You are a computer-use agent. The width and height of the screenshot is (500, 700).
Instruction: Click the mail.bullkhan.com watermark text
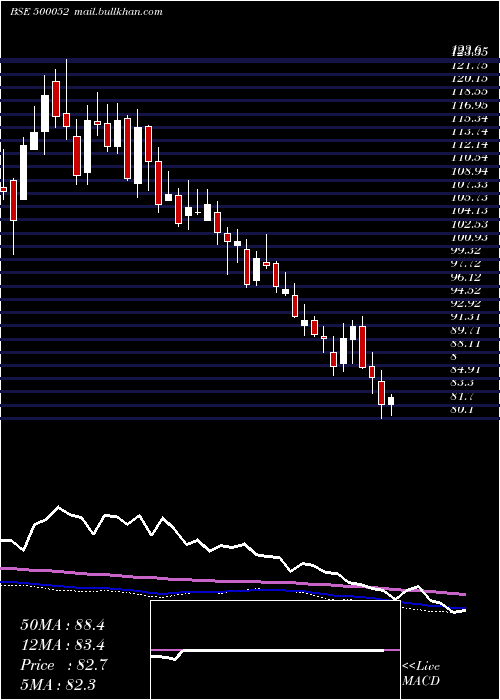(117, 12)
